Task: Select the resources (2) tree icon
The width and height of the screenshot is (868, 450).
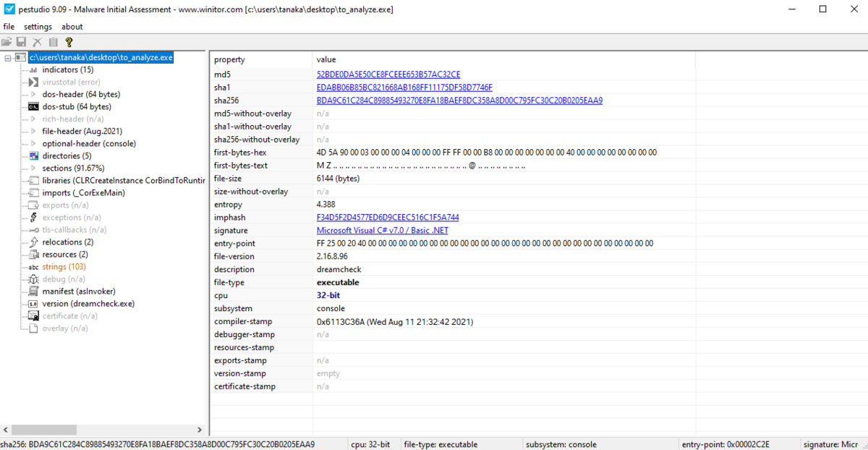Action: point(33,254)
